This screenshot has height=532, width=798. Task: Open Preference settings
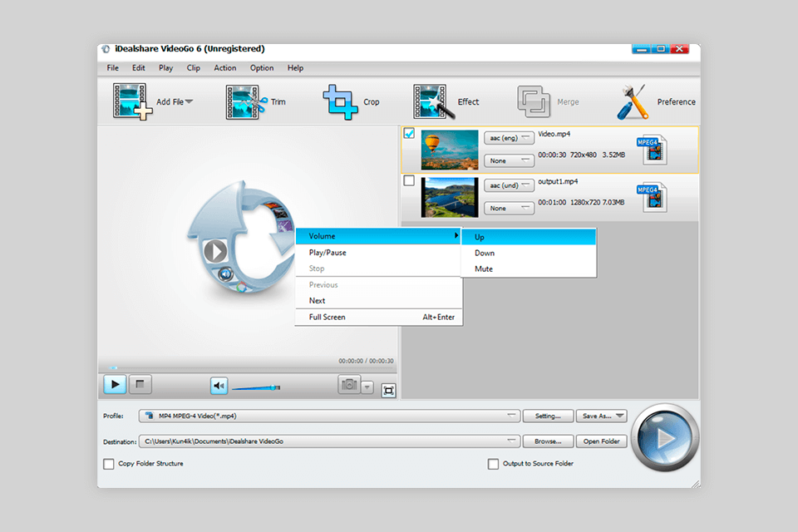click(x=656, y=101)
